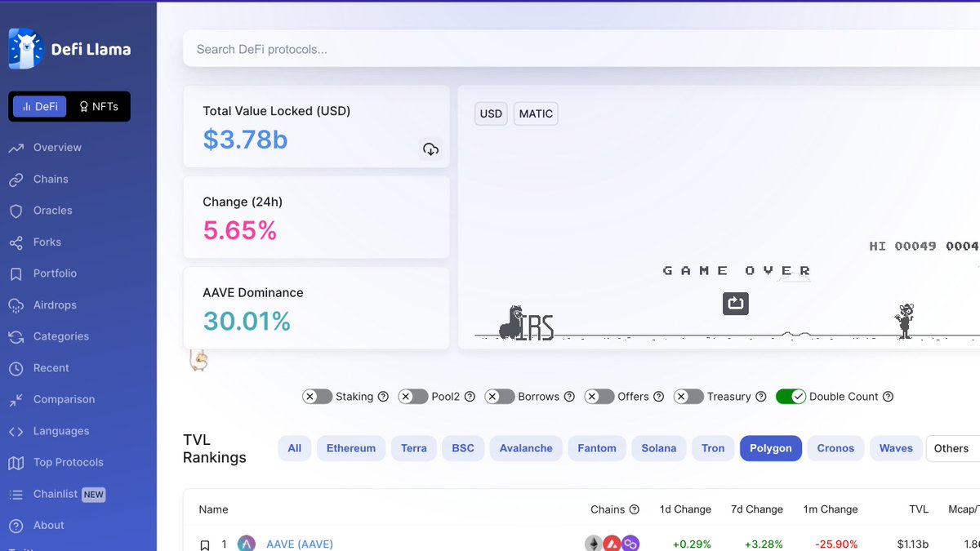The width and height of the screenshot is (980, 551).
Task: Disable the Double Count toggle
Action: pyautogui.click(x=791, y=397)
